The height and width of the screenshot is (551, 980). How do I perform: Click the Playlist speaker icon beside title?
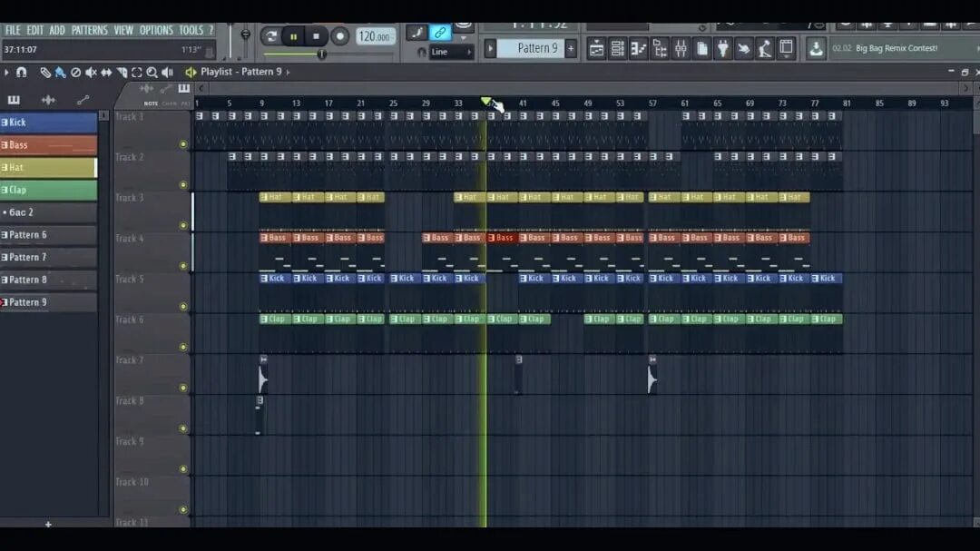tap(191, 72)
